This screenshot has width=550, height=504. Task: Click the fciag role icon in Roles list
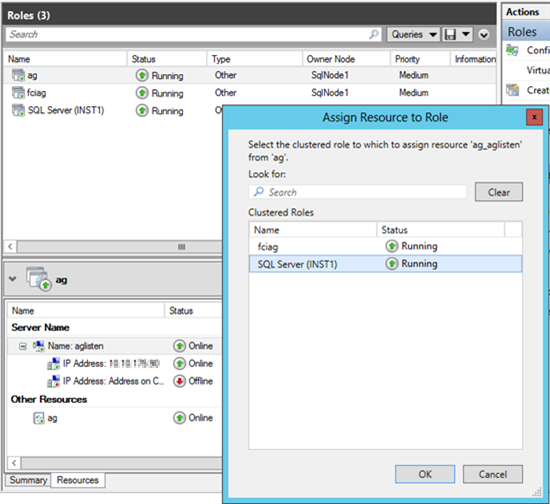point(18,93)
